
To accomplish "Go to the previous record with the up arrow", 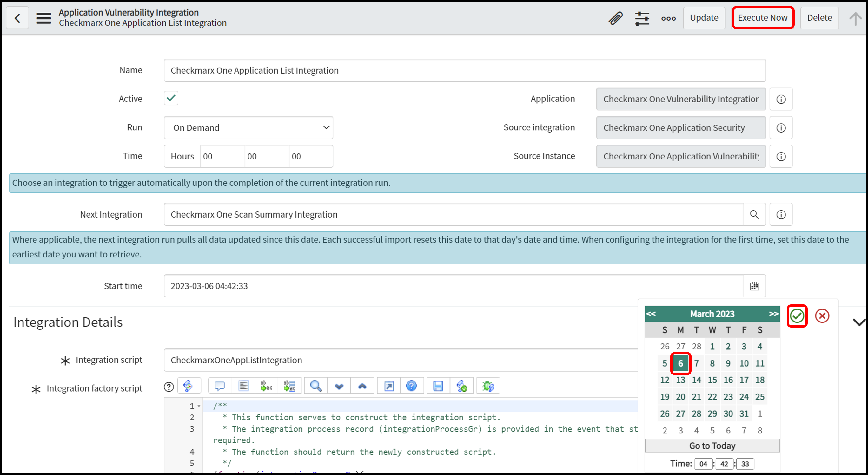I will (x=855, y=18).
